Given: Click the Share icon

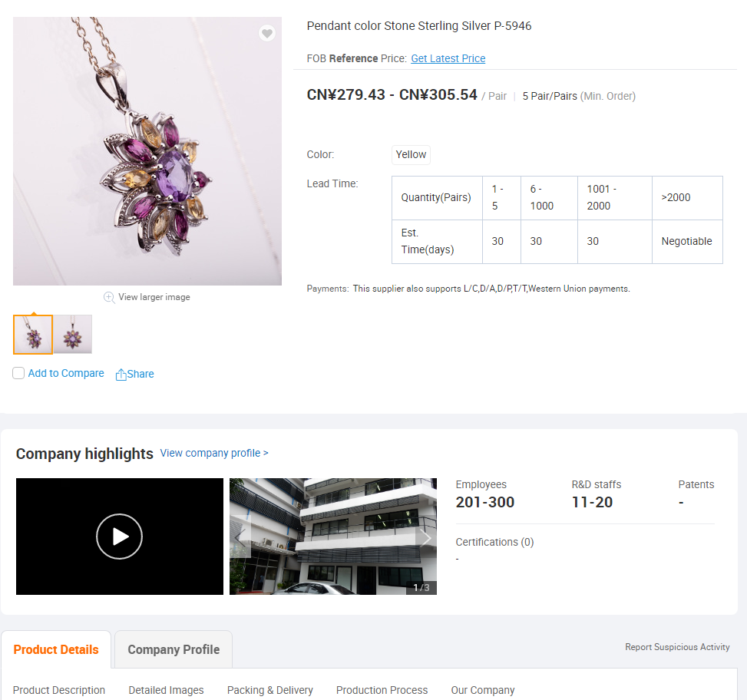Looking at the screenshot, I should click(121, 375).
